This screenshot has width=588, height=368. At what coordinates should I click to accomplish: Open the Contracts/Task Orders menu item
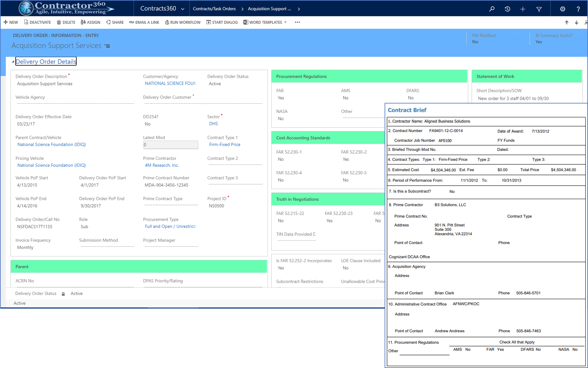(x=225, y=8)
